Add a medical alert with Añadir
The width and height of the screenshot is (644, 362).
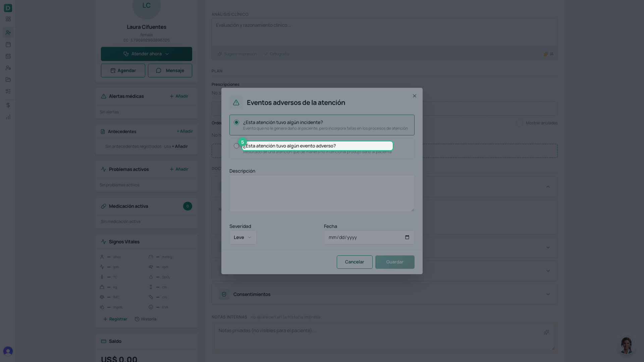tap(179, 96)
